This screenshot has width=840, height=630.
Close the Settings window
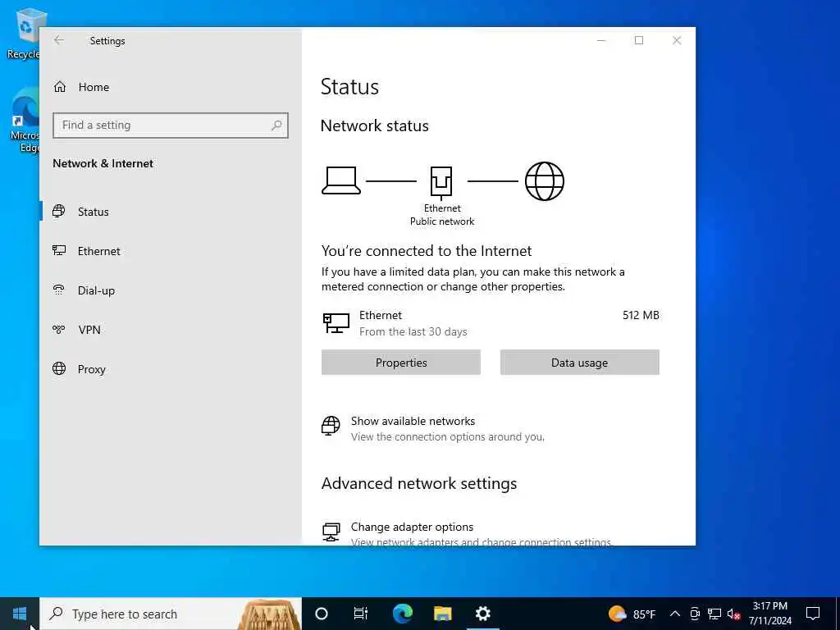pos(677,40)
